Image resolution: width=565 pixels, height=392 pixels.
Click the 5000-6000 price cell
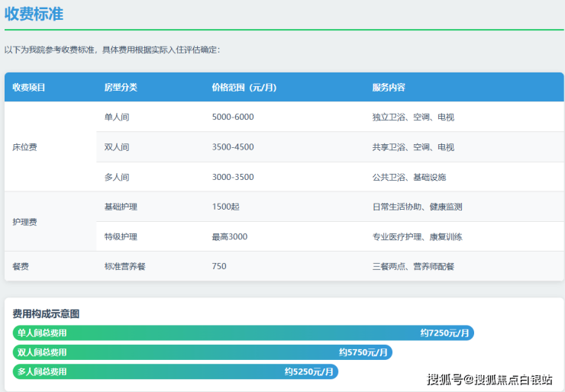(x=233, y=117)
